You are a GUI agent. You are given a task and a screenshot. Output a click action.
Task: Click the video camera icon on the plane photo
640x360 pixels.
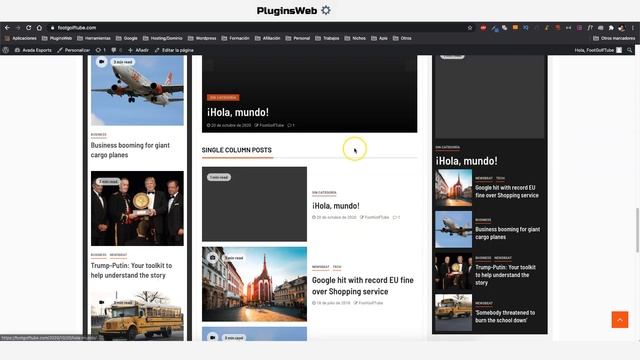pos(102,62)
